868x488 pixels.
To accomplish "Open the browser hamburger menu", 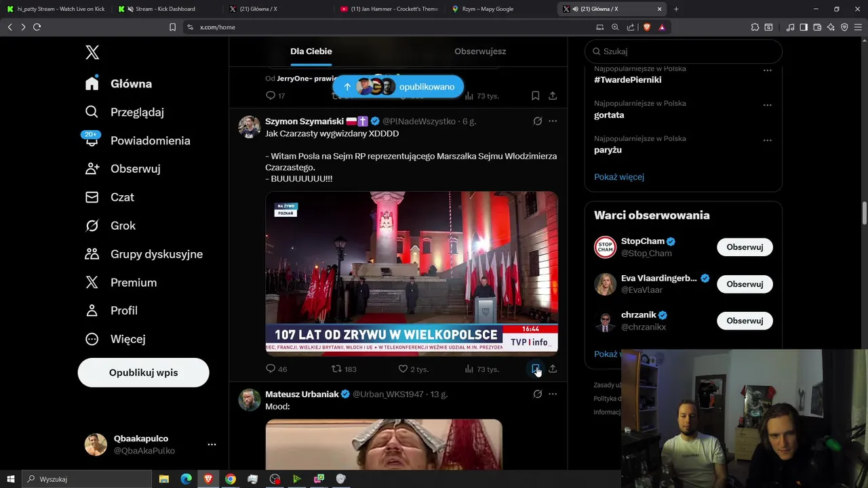I will (858, 27).
